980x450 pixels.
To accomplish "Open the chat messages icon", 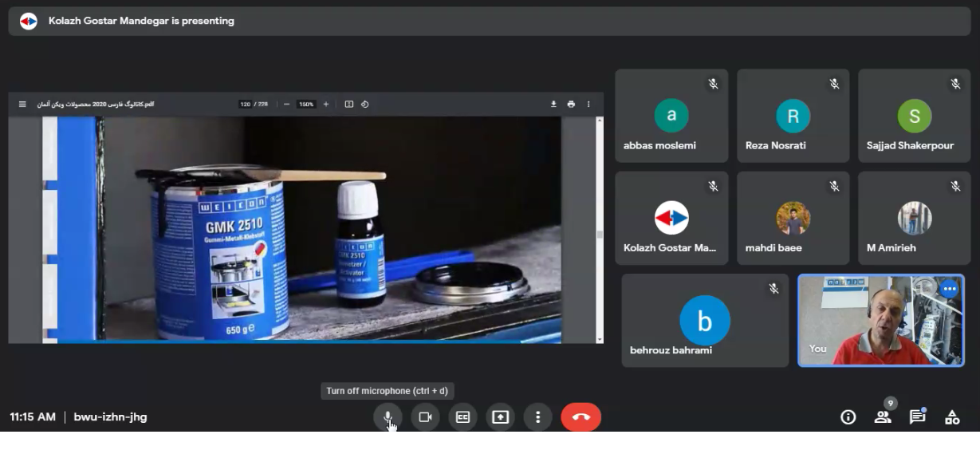I will pyautogui.click(x=917, y=416).
